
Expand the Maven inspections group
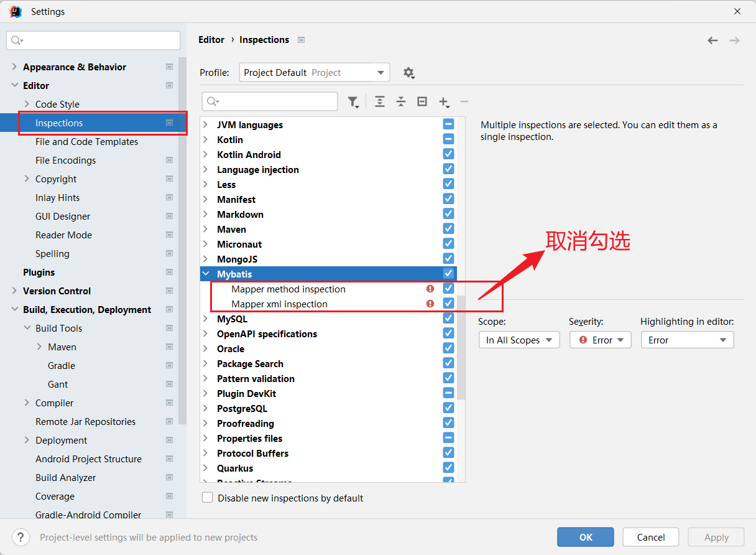click(206, 230)
